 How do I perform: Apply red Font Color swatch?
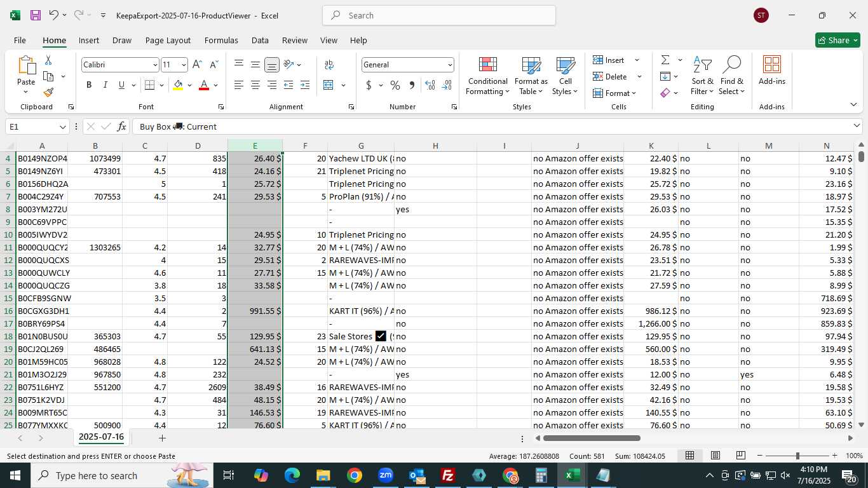point(204,85)
